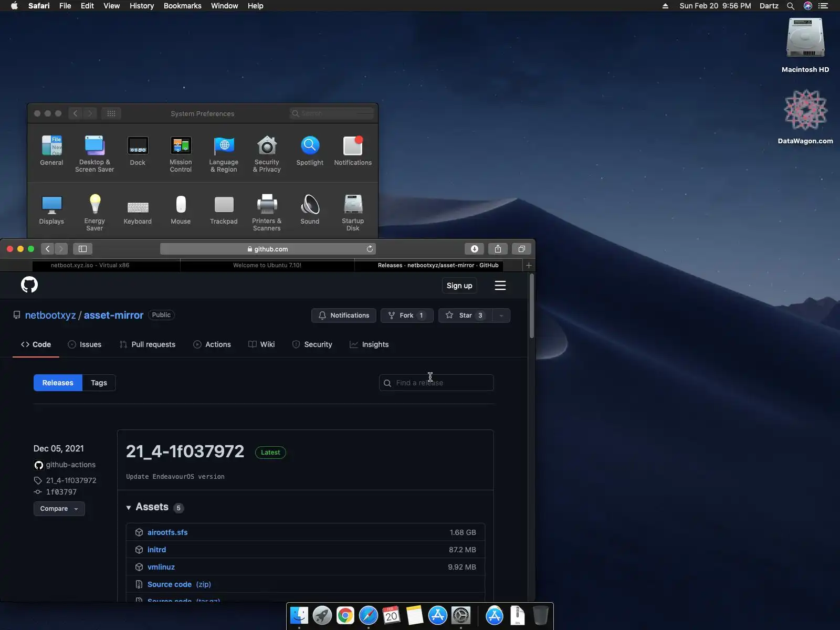Open the Mouse preferences pane

click(x=181, y=209)
